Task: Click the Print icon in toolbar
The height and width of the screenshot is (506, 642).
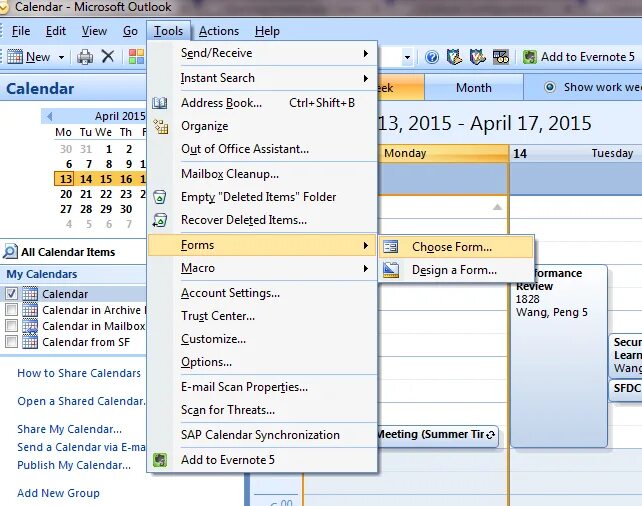Action: [x=85, y=56]
